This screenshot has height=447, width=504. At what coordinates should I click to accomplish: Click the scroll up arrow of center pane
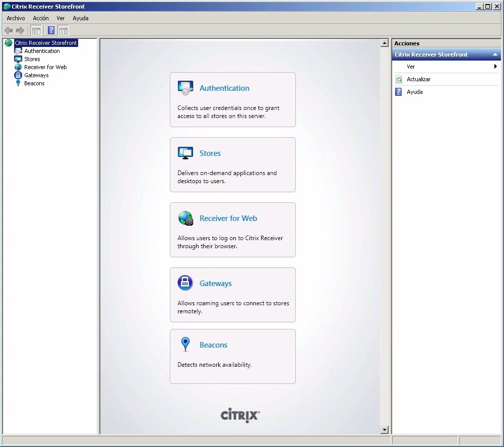pos(385,43)
